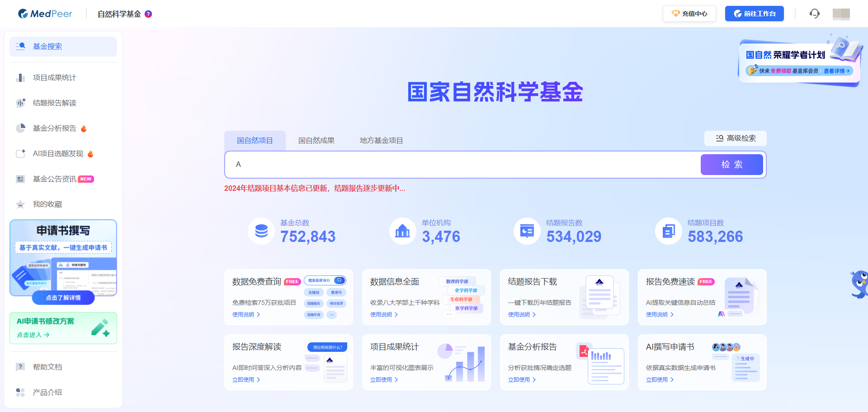Screen dimensions: 868x412
Task: Click 立即使用 under 报告深度解读
Action: pos(246,380)
